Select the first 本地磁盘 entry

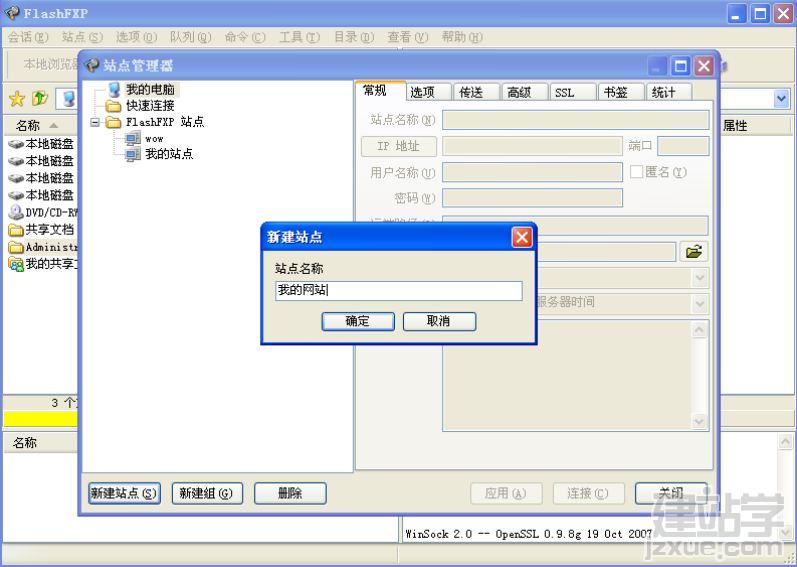[x=41, y=144]
